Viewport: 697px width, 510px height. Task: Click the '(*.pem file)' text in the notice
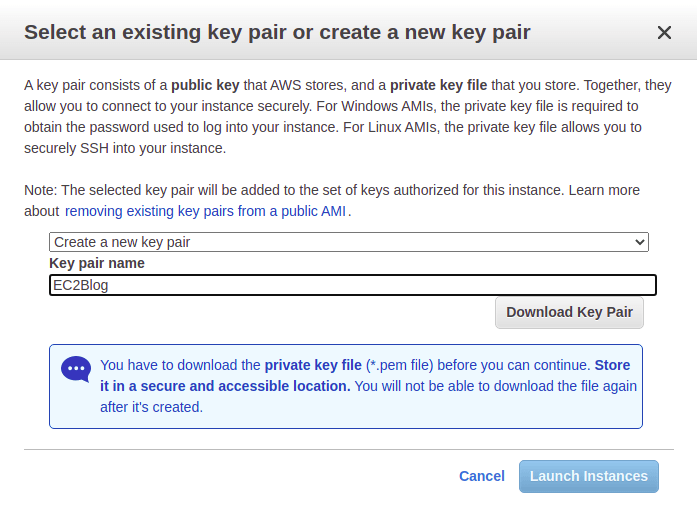point(406,365)
